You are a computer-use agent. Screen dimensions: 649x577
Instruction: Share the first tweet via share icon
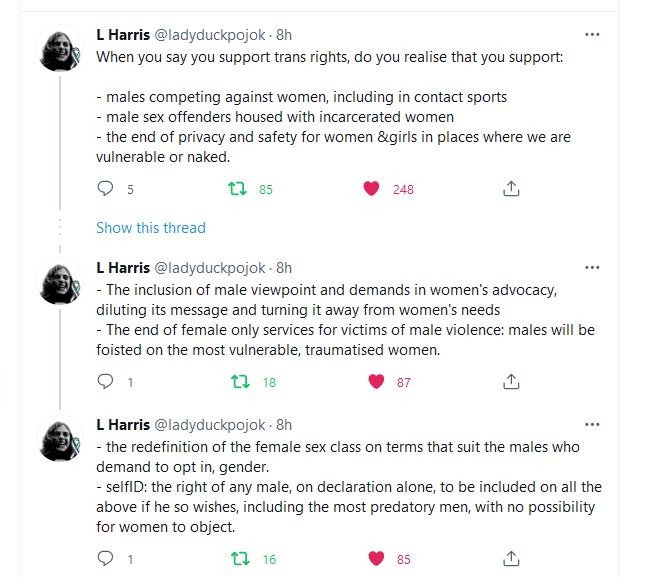click(510, 188)
